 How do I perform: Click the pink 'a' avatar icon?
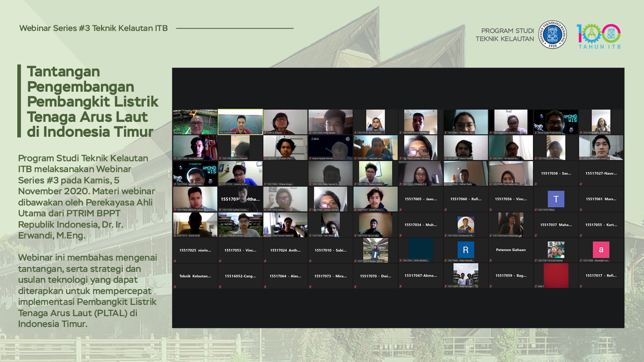[x=601, y=250]
